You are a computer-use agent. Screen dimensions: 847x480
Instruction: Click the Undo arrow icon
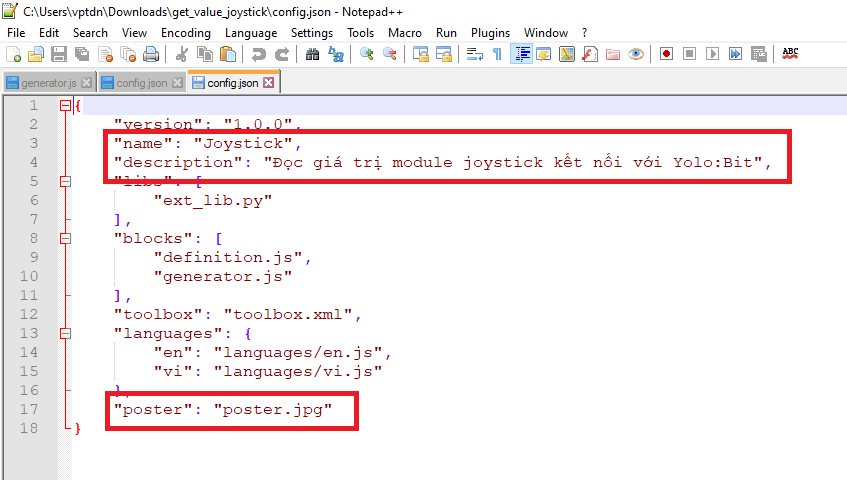click(x=259, y=54)
